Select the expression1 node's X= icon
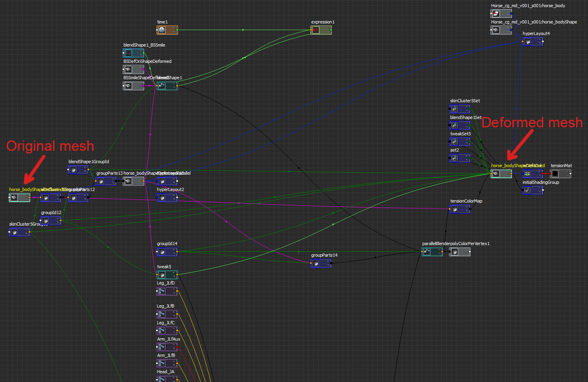Screen dimensions: 588x382 pos(316,30)
